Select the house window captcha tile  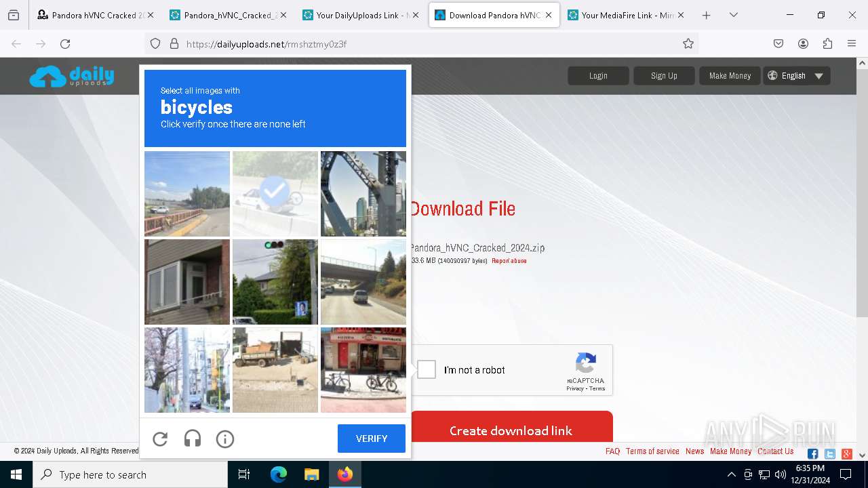(x=187, y=282)
